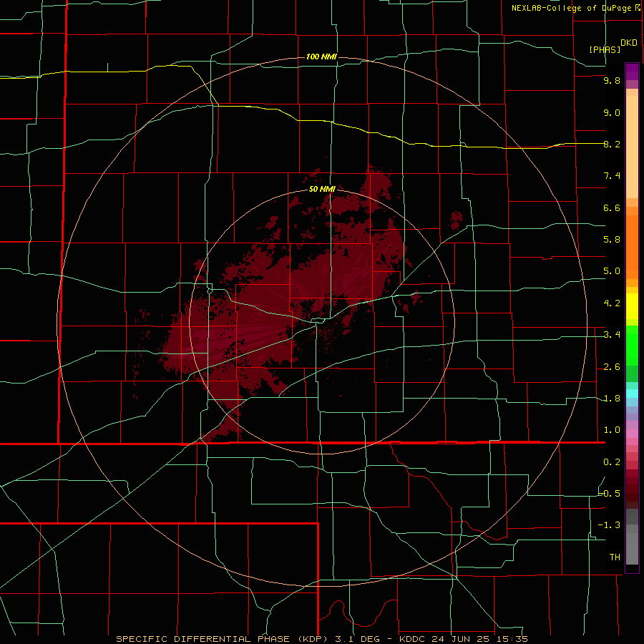Select the 1.0 value on the color scale
Image resolution: width=644 pixels, height=644 pixels.
point(612,430)
